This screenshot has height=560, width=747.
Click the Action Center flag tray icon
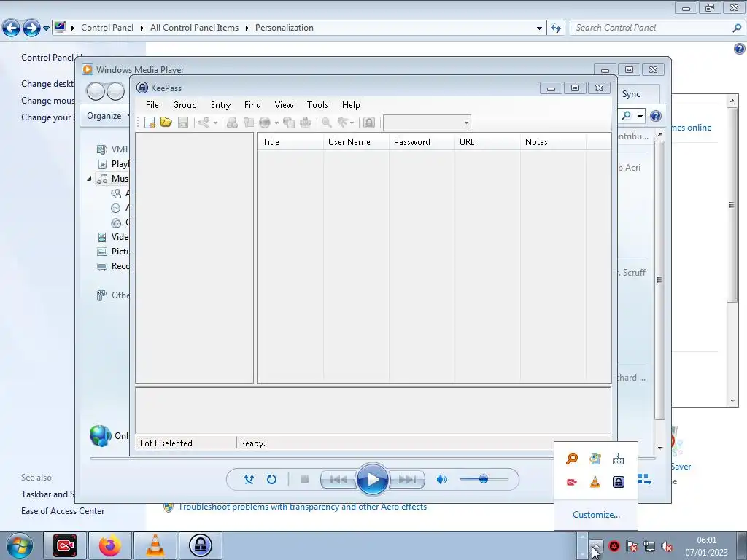pyautogui.click(x=632, y=546)
